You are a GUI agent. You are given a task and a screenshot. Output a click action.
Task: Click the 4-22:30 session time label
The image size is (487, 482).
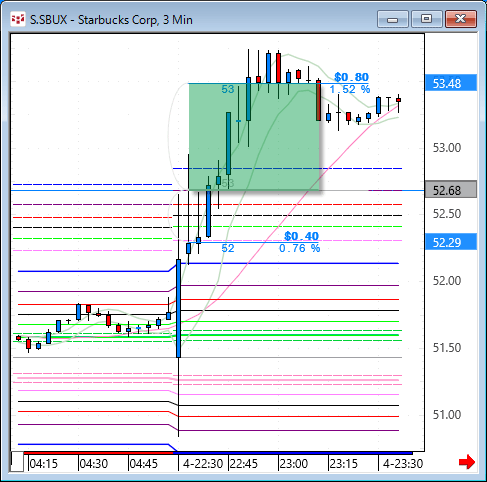(203, 464)
